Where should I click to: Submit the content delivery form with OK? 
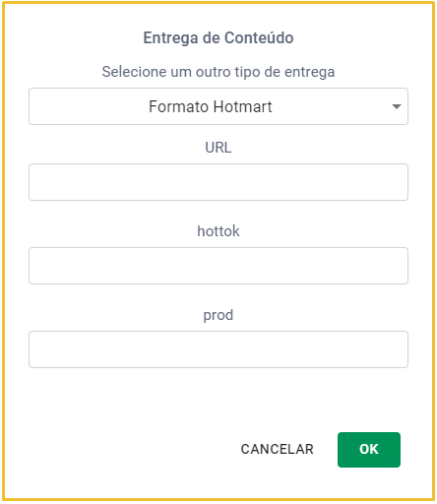pos(369,450)
